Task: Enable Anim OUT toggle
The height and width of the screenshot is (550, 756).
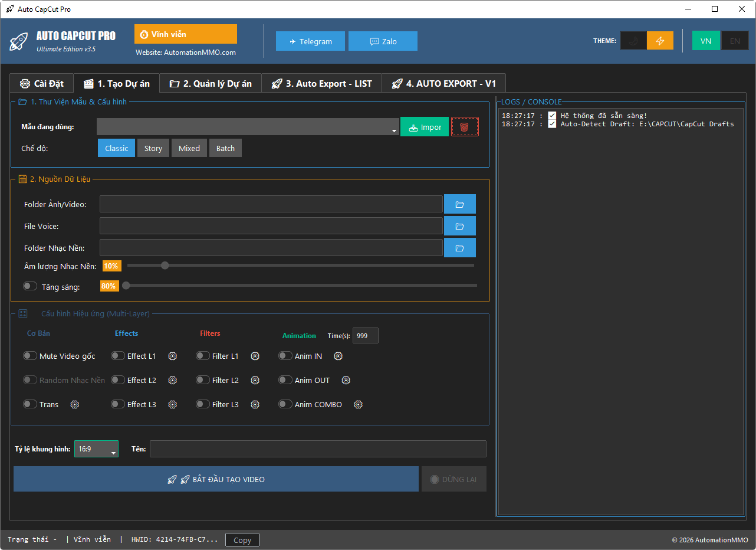Action: [285, 380]
